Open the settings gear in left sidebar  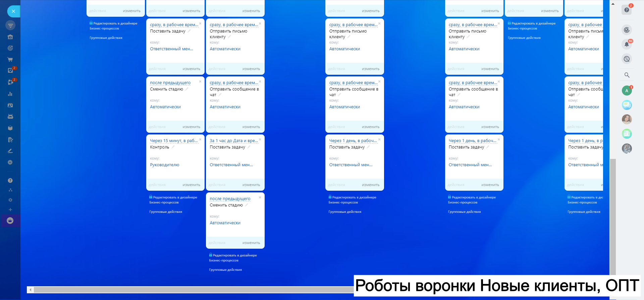pos(10,200)
